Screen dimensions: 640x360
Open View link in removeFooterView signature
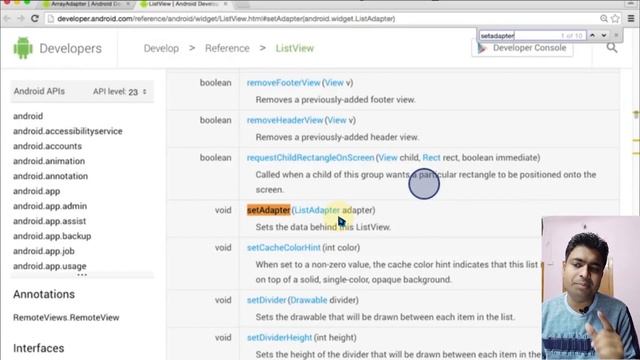(334, 82)
